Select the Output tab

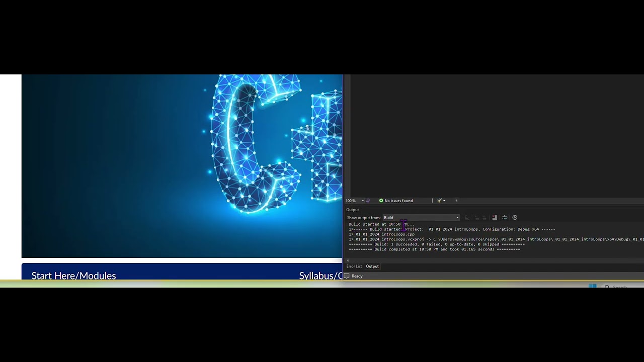[372, 266]
